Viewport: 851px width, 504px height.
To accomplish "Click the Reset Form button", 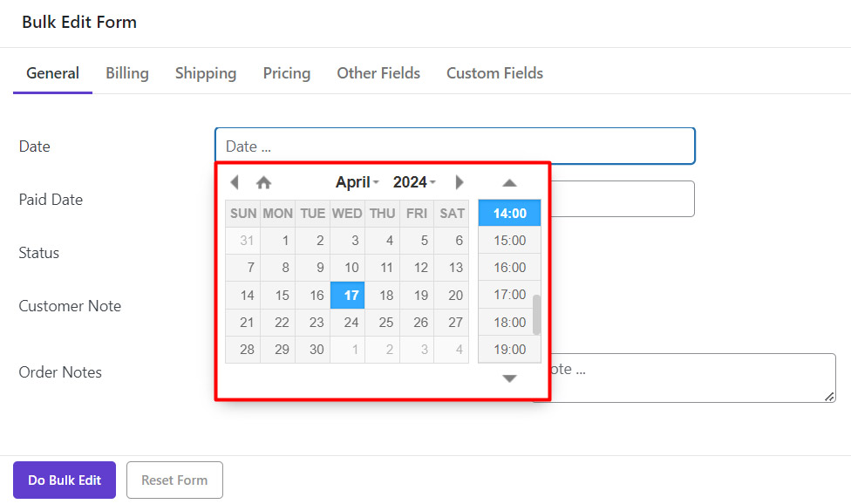I will point(174,480).
